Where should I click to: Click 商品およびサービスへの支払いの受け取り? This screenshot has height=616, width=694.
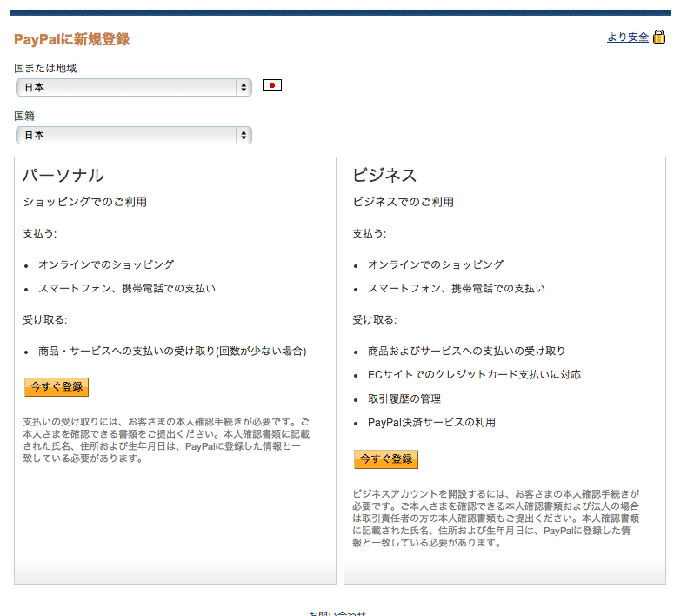[x=466, y=352]
